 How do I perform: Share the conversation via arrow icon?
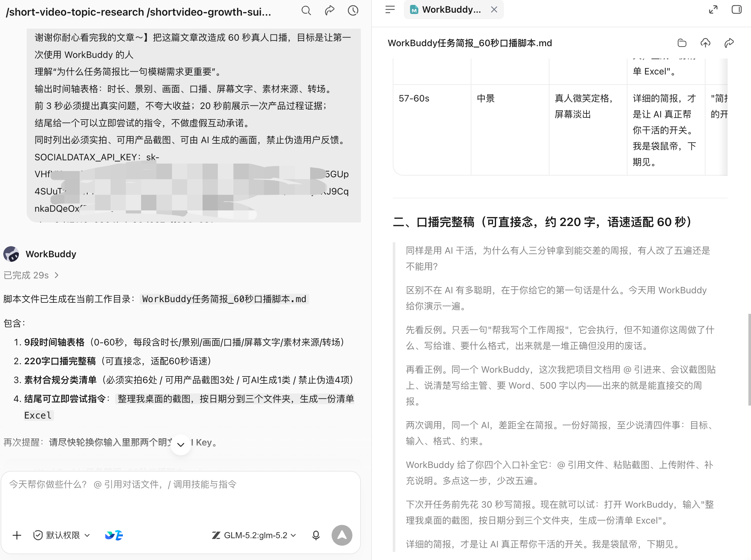(x=329, y=11)
